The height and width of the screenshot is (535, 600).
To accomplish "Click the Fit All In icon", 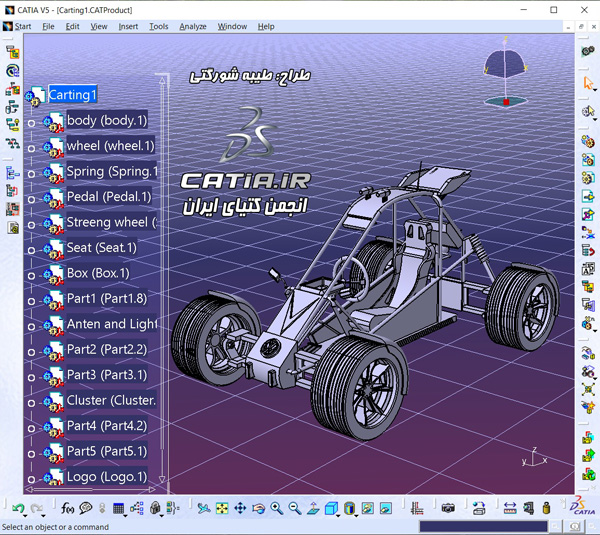I will coord(222,508).
